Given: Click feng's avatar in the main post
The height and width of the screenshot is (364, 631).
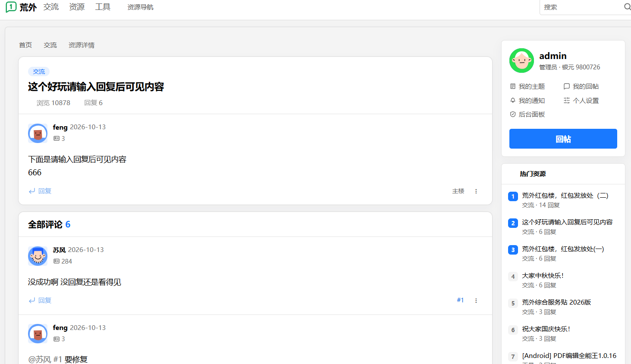Looking at the screenshot, I should point(38,133).
